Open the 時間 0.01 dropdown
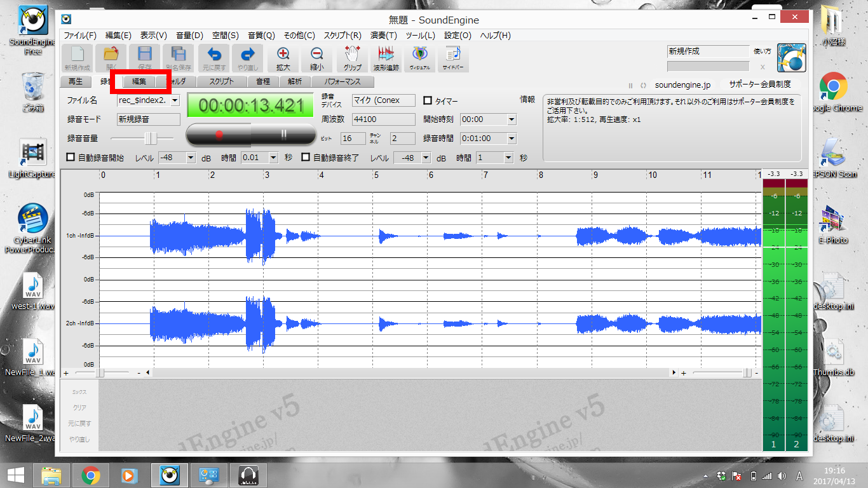Screen dimensions: 868x488 point(274,158)
